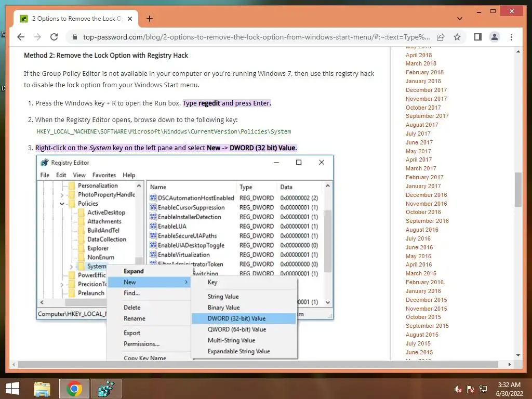This screenshot has height=399, width=532.
Task: Click the Windows Start button
Action: click(x=12, y=389)
